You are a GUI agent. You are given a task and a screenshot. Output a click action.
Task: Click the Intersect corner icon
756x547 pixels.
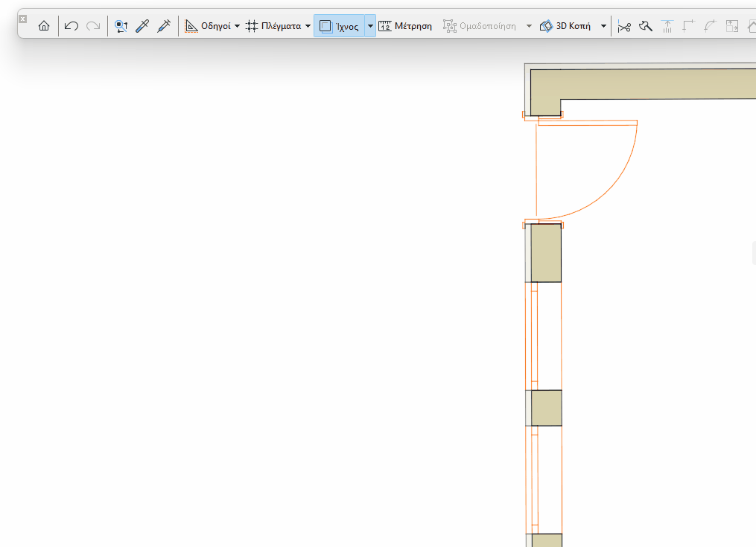pyautogui.click(x=689, y=26)
